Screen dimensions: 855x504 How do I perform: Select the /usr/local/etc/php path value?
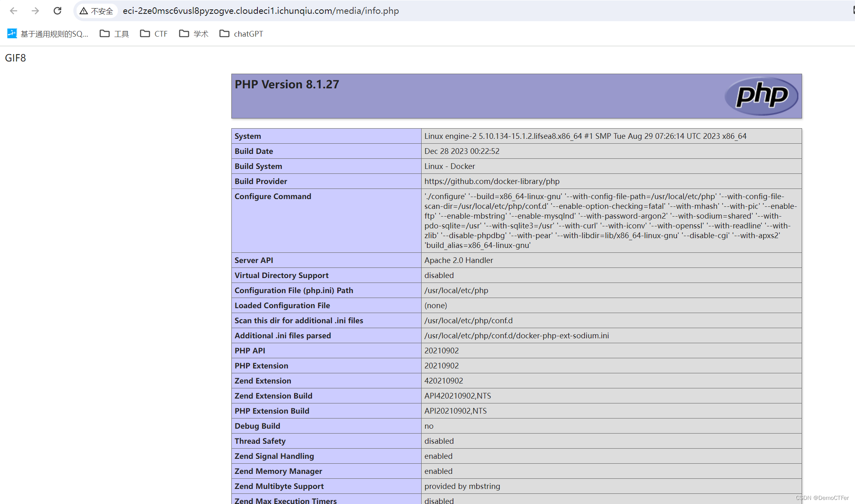click(456, 290)
